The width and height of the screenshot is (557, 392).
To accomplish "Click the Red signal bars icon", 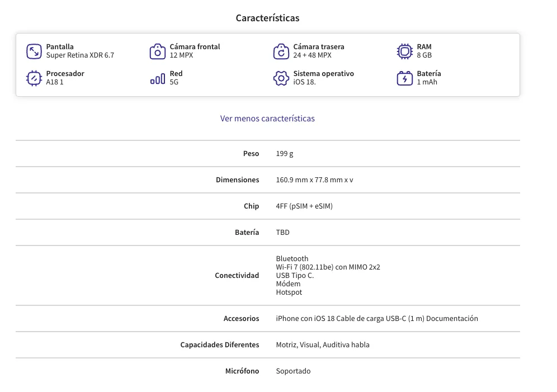I will [x=157, y=78].
